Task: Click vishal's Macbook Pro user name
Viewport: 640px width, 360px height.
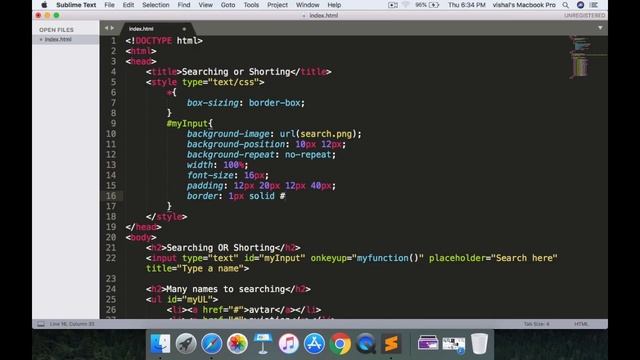Action: (x=524, y=5)
